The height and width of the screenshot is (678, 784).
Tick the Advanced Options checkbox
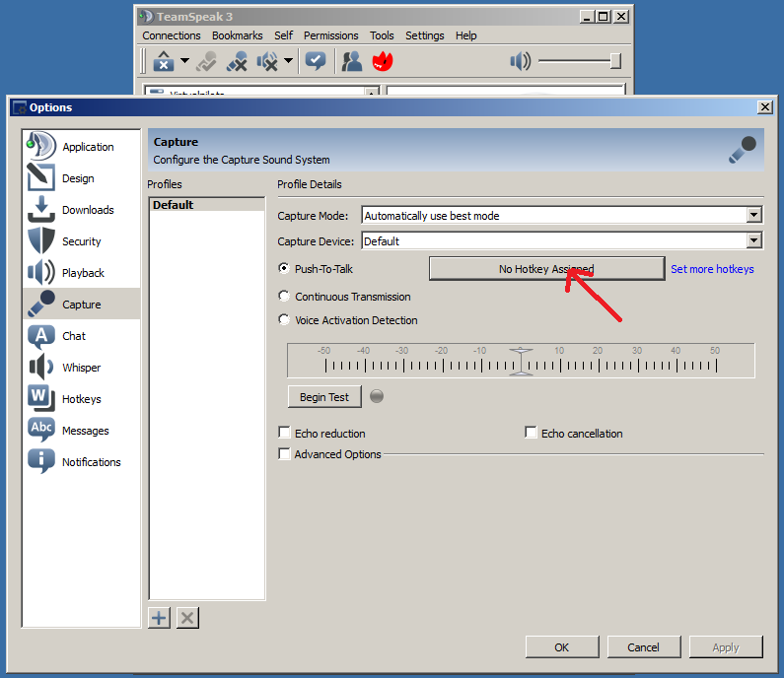(284, 453)
